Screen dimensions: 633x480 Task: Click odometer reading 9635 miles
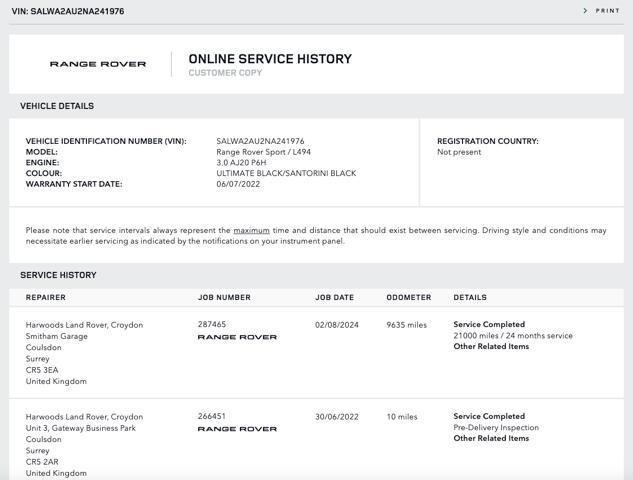click(407, 325)
